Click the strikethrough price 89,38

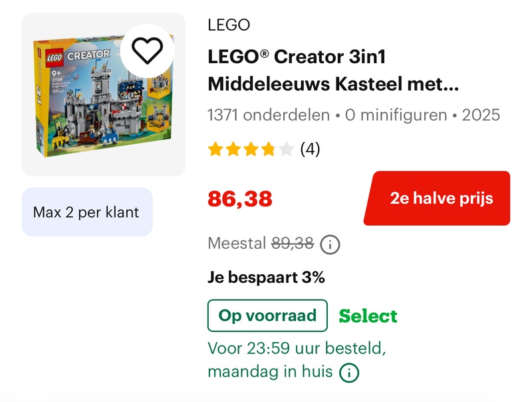tap(291, 244)
